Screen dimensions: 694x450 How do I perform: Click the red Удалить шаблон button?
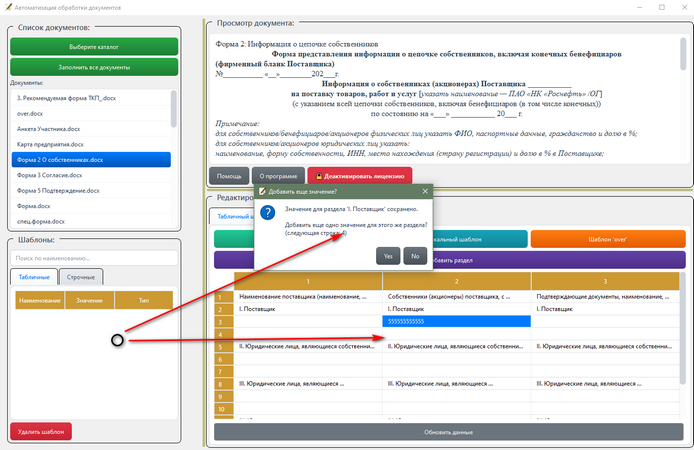tap(41, 431)
